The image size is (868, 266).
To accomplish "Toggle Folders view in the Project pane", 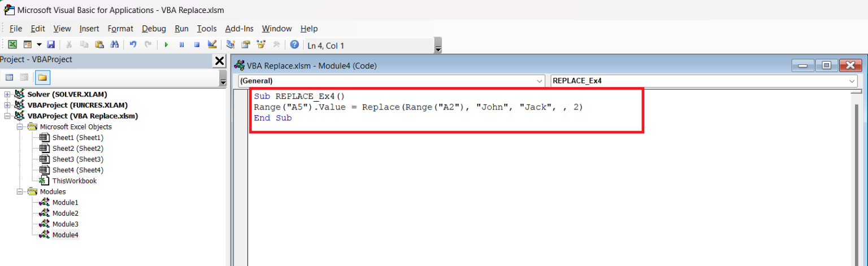I will (42, 77).
